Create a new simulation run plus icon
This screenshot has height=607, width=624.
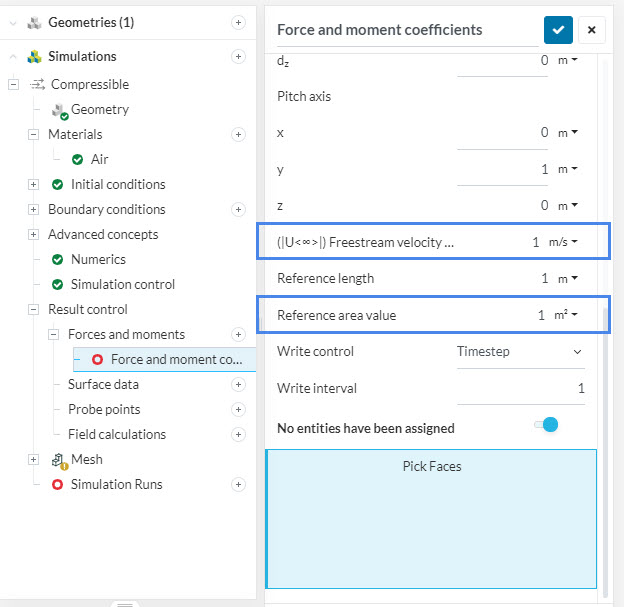coord(238,484)
